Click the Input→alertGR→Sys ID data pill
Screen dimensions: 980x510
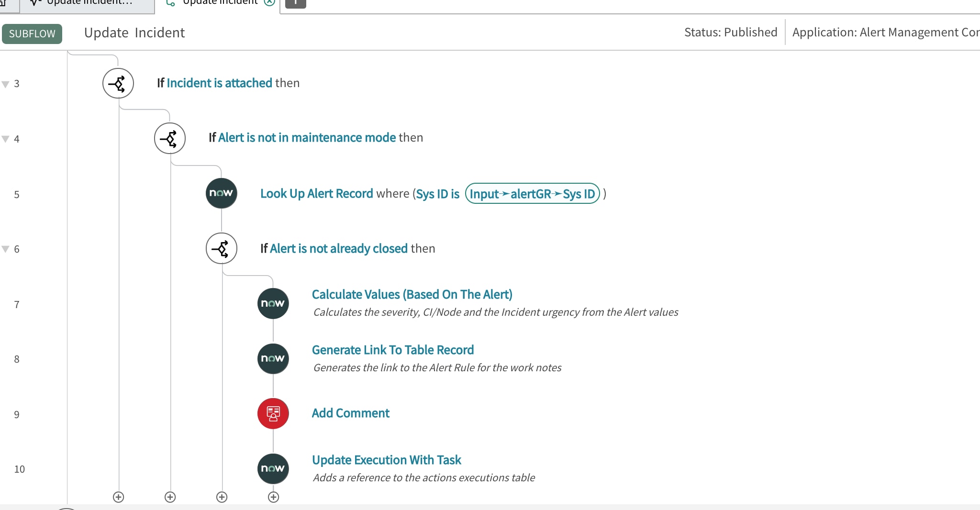coord(532,194)
